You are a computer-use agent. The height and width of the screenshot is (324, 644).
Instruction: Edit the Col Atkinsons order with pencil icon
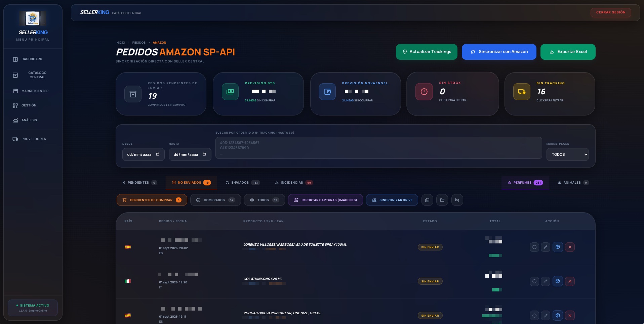546,281
